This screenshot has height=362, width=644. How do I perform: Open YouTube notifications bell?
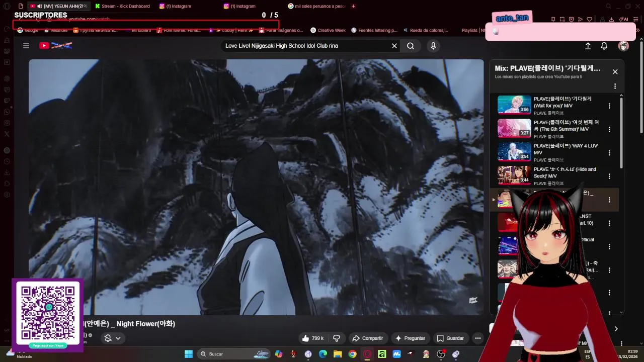click(604, 46)
